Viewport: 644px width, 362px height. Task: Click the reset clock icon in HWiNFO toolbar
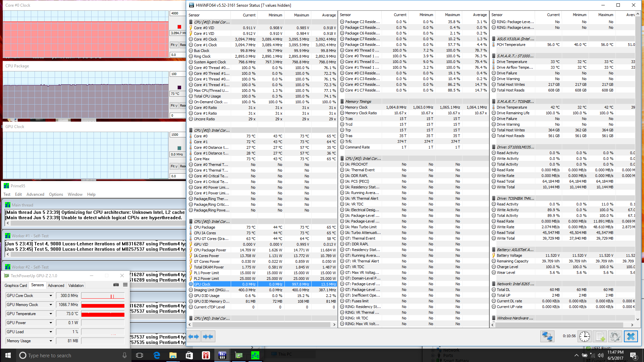pyautogui.click(x=585, y=336)
